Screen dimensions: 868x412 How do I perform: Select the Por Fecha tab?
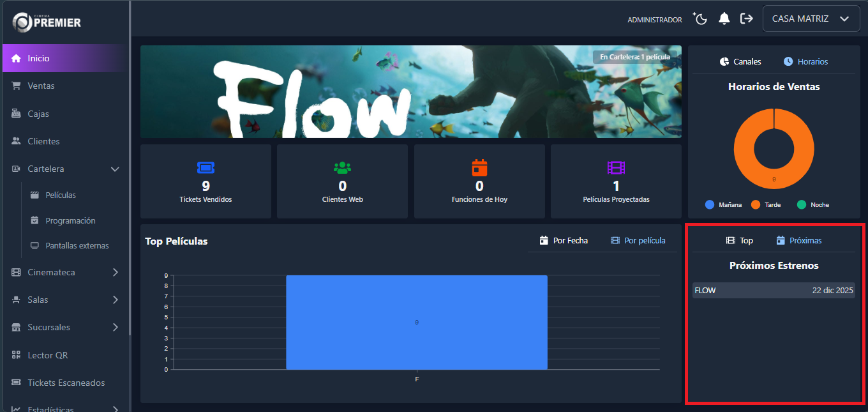pos(564,241)
